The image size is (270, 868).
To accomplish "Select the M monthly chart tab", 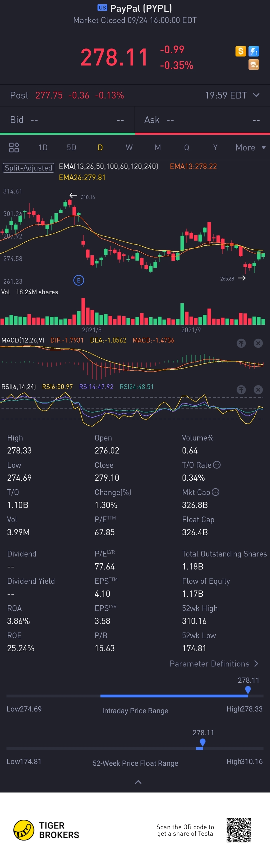I will click(x=158, y=147).
